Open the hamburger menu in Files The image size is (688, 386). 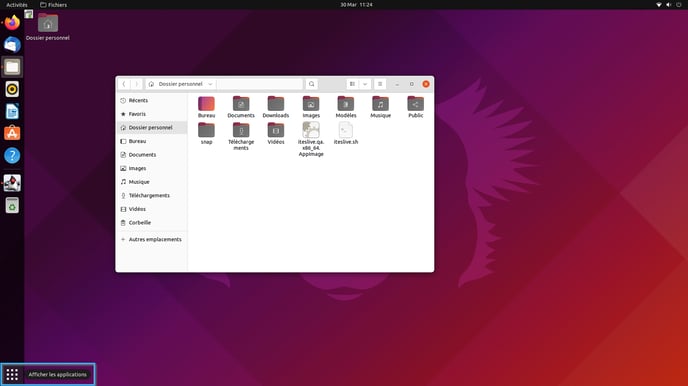coord(380,84)
